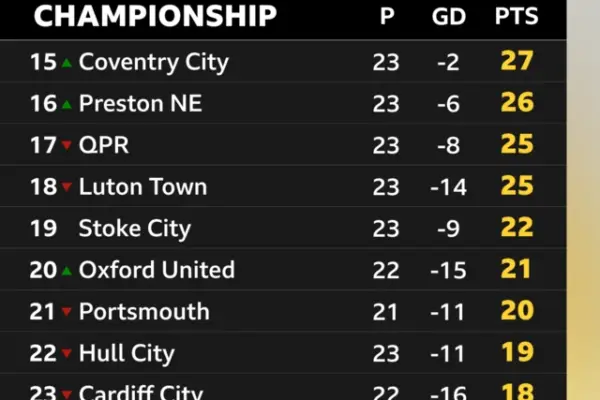
Task: Click red down arrow beside Luton Town
Action: tap(67, 186)
